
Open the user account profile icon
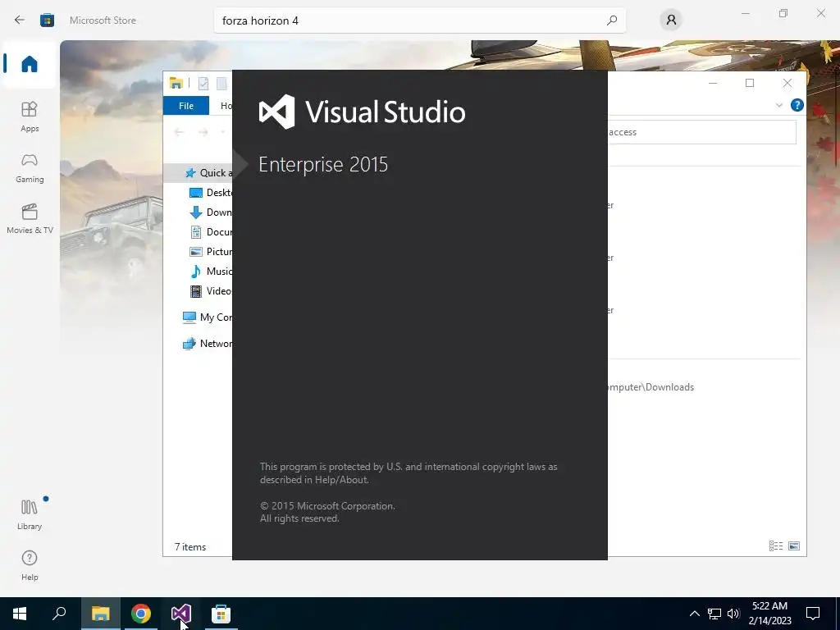click(x=671, y=21)
